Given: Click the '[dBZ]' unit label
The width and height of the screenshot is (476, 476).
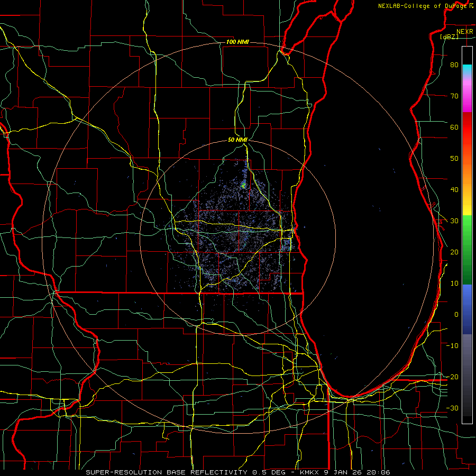Looking at the screenshot, I should coord(449,36).
